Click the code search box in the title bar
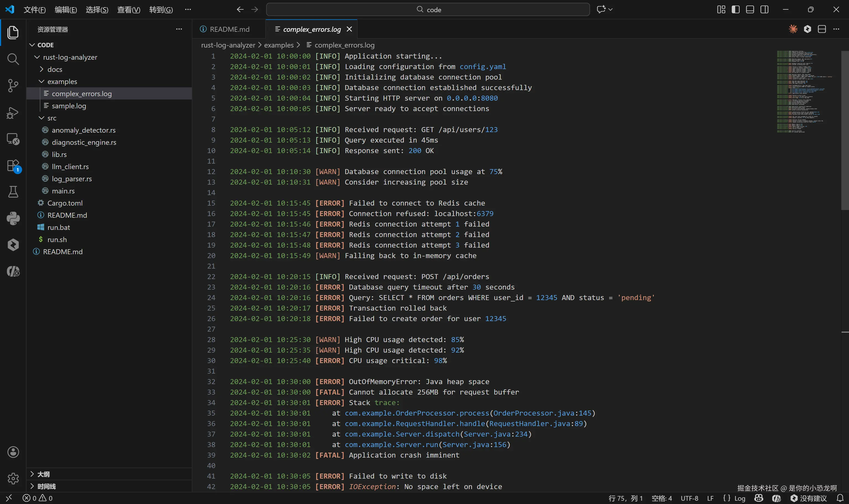849x504 pixels. [428, 9]
